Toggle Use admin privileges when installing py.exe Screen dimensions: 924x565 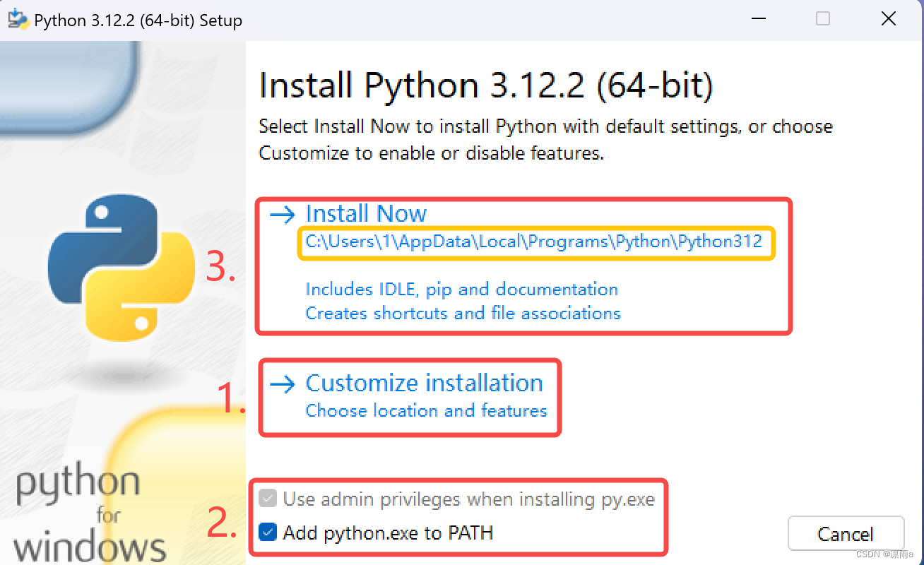tap(268, 499)
